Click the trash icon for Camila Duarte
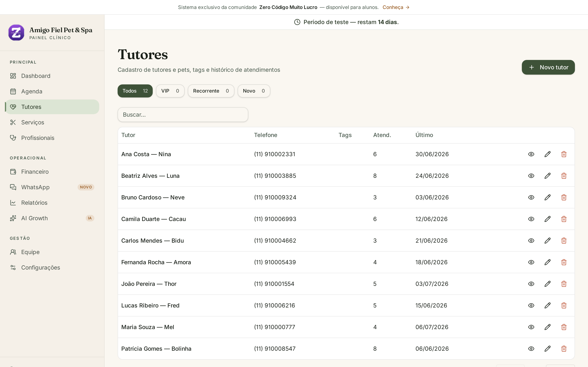Screen dimensions: 588x367 (x=564, y=219)
